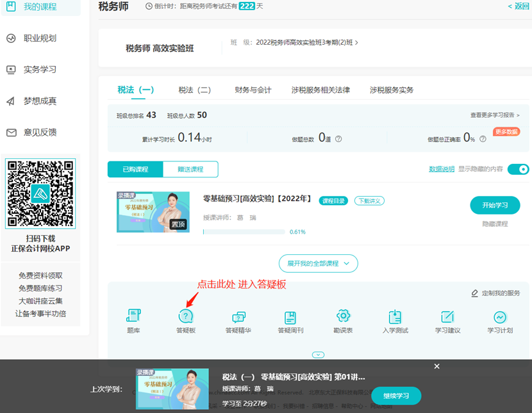Switch to the 税法（二） tab
The height and width of the screenshot is (413, 532).
click(195, 90)
